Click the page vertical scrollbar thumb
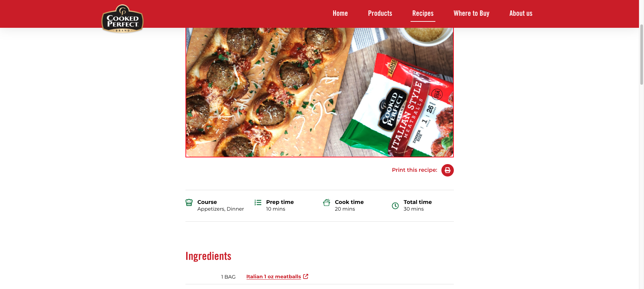644x289 pixels. click(x=641, y=54)
